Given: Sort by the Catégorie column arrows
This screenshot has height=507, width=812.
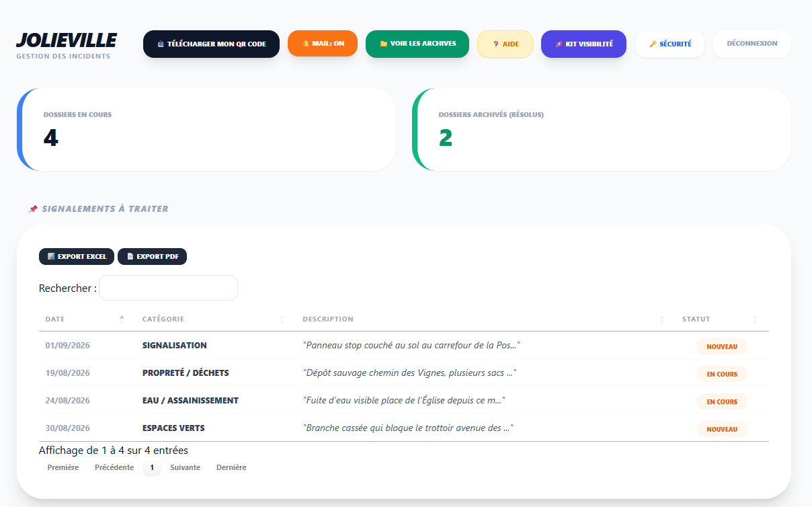Looking at the screenshot, I should [x=282, y=319].
